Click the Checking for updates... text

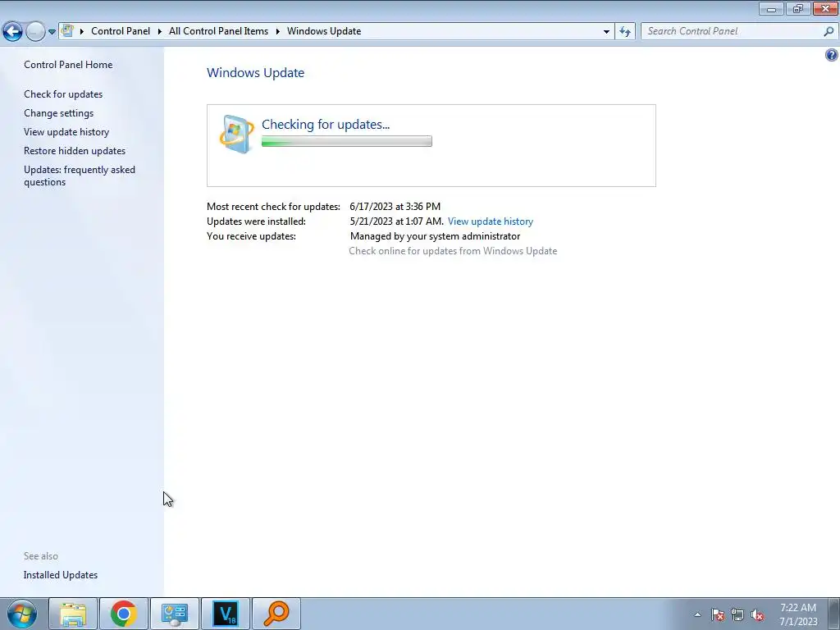point(326,125)
